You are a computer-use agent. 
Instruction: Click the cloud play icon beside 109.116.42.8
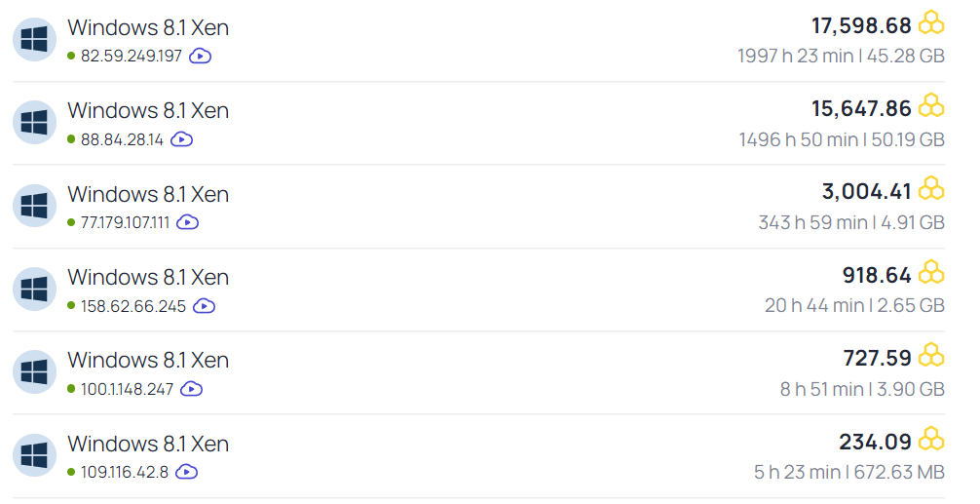pyautogui.click(x=186, y=472)
